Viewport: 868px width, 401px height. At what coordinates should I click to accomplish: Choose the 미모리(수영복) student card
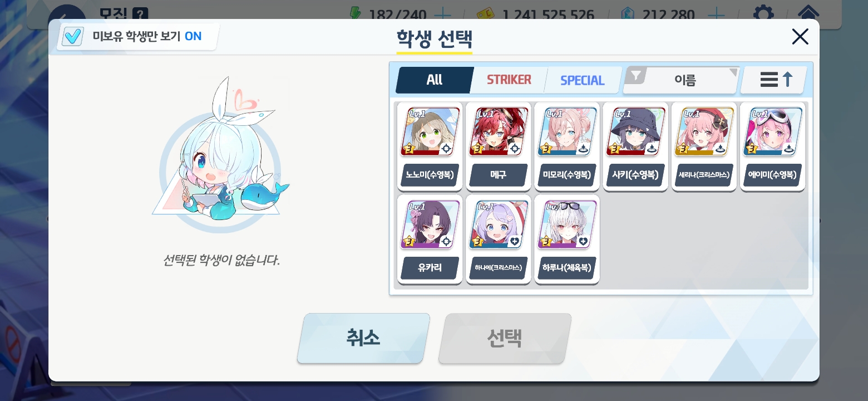click(566, 146)
